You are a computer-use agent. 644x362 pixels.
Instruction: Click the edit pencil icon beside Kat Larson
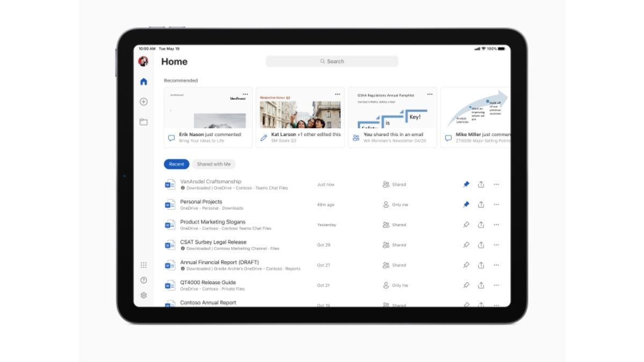click(264, 138)
